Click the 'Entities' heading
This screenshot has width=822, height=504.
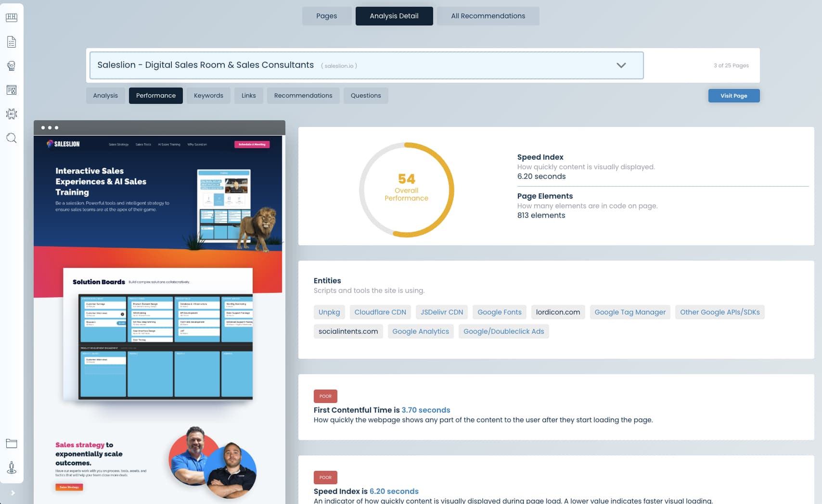pos(327,281)
